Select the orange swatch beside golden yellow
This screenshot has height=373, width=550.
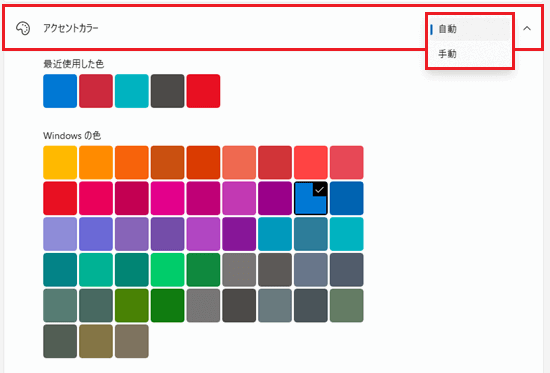[x=96, y=162]
